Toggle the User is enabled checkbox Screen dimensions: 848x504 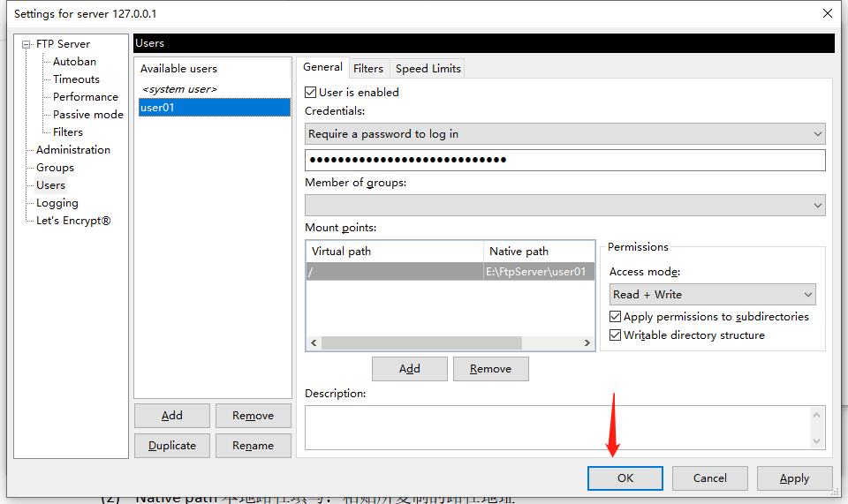pos(311,92)
